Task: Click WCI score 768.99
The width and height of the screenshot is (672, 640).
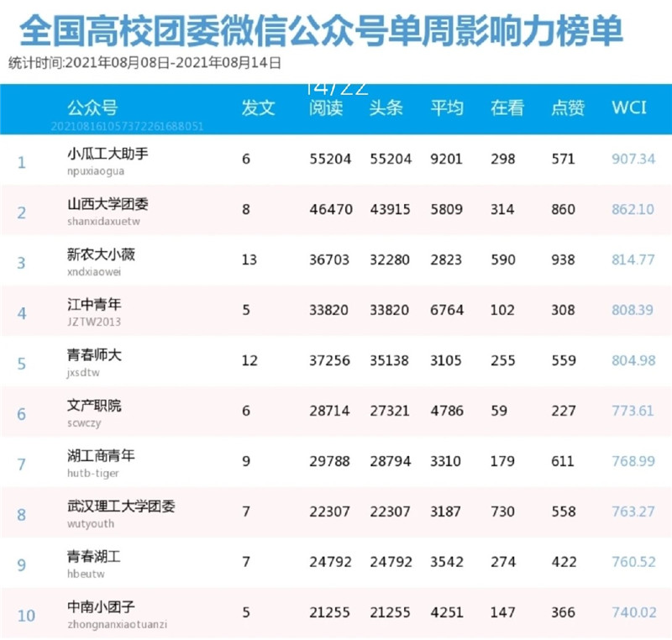Action: point(633,461)
